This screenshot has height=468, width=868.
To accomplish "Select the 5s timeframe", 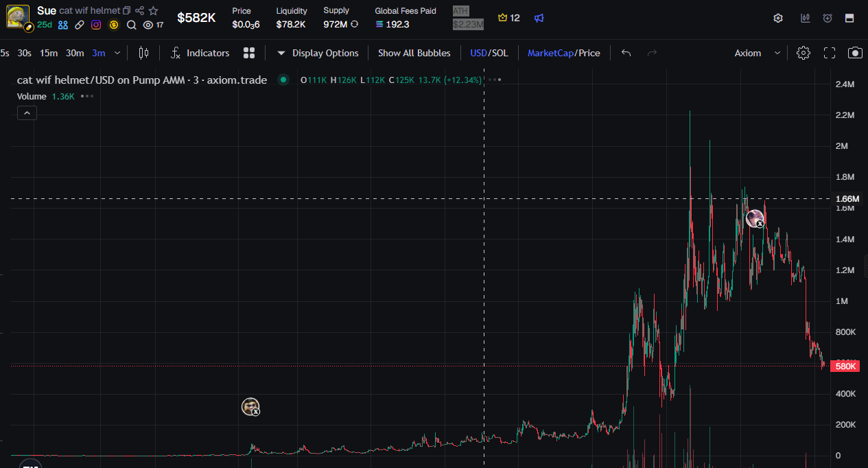I will pyautogui.click(x=5, y=53).
